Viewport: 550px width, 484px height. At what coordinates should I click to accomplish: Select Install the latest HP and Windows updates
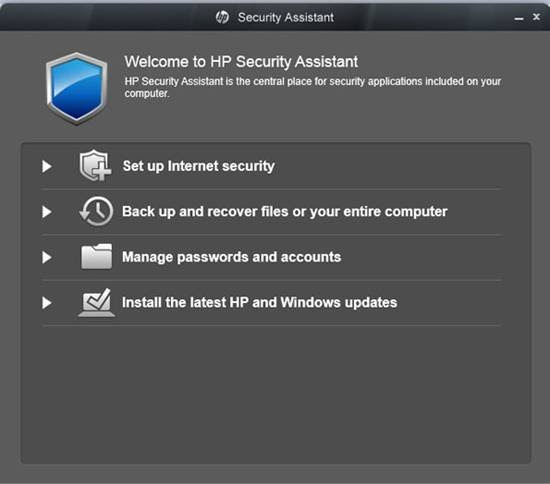point(260,303)
